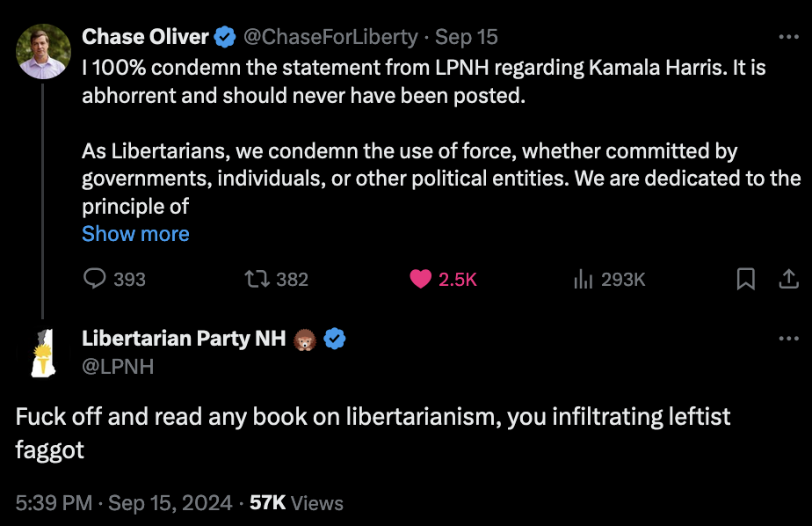Viewport: 812px width, 526px height.
Task: Expand the post with Show more
Action: 135,234
